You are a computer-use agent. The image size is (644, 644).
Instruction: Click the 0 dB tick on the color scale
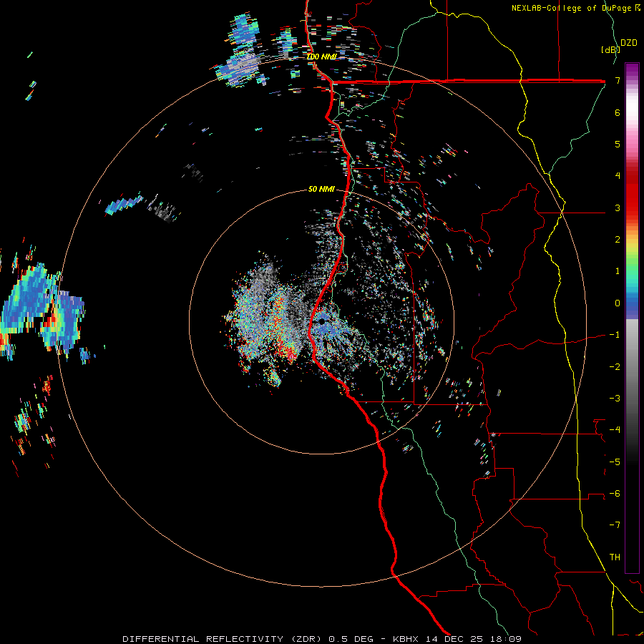coord(618,303)
